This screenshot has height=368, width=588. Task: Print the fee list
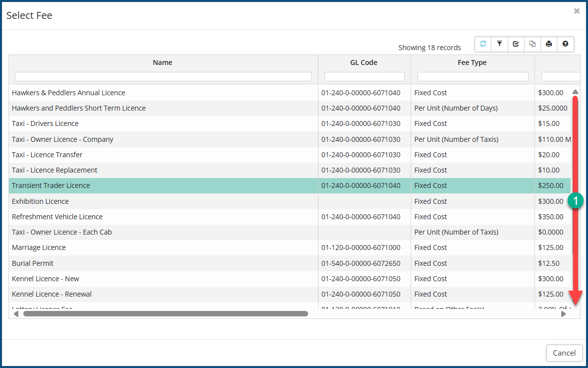(x=549, y=44)
